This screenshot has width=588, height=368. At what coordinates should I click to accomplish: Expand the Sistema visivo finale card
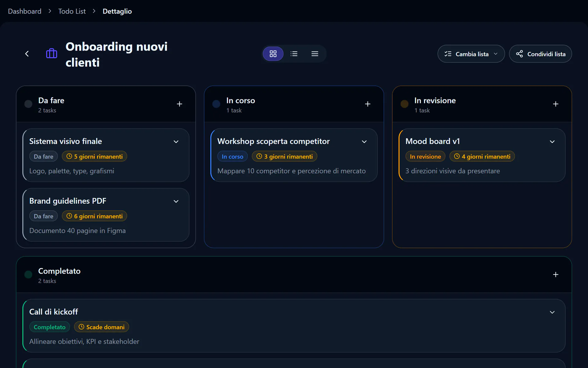tap(176, 142)
